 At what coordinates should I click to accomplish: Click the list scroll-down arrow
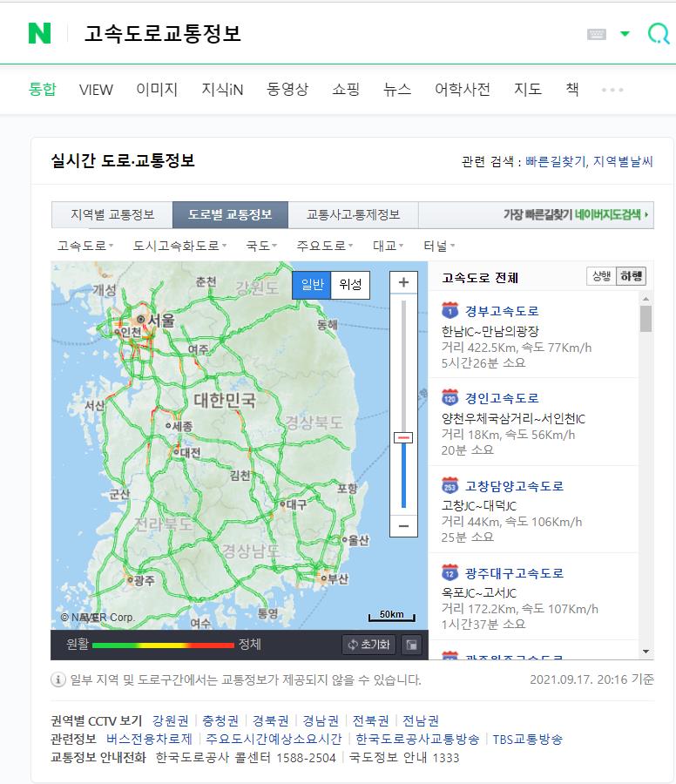point(646,652)
